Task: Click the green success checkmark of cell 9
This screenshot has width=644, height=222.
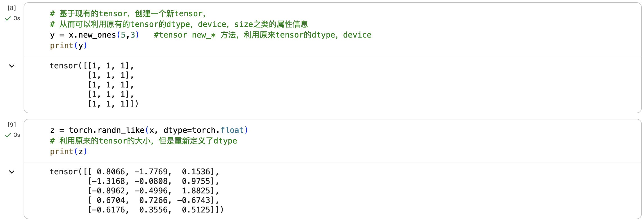Action: (x=8, y=135)
